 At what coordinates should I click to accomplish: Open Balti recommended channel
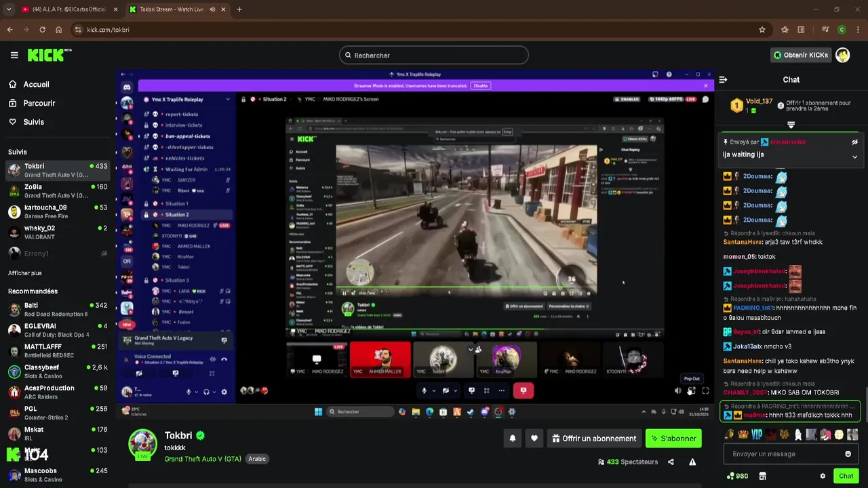tap(58, 310)
